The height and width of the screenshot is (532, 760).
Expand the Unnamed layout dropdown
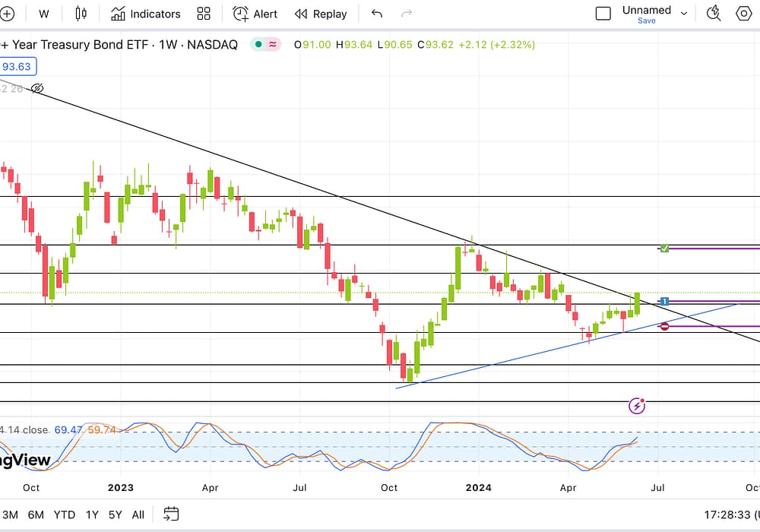[684, 14]
